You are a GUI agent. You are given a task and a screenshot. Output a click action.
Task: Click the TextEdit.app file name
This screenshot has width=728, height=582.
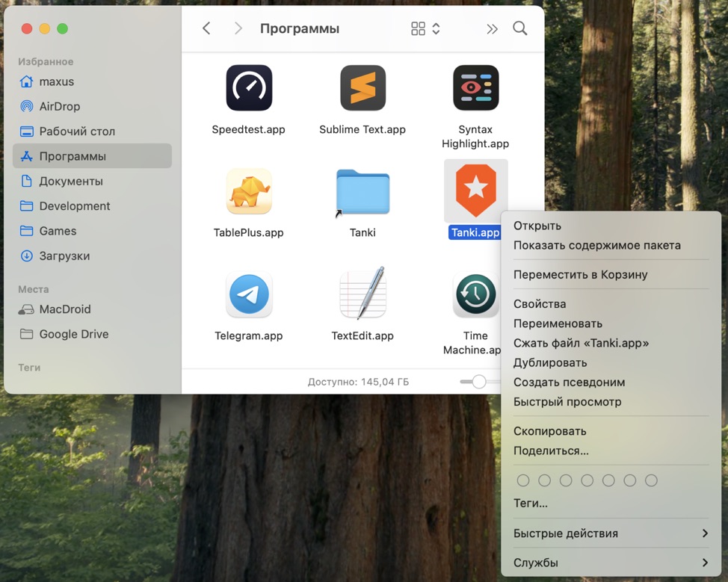[363, 335]
